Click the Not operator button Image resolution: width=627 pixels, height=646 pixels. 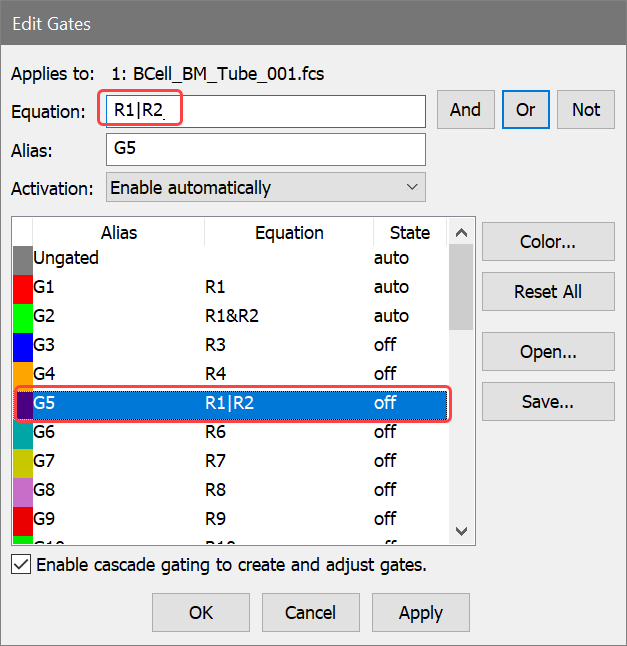coord(586,110)
